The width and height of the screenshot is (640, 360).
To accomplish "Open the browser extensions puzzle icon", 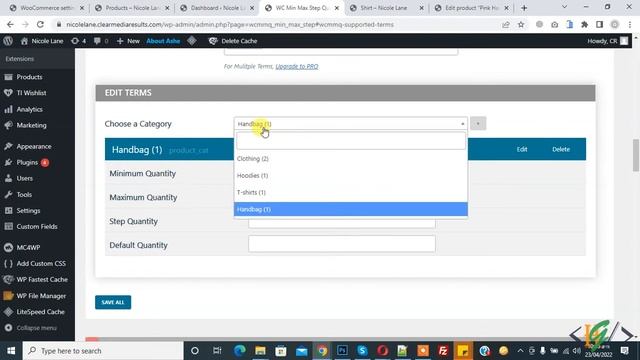I will (x=584, y=24).
